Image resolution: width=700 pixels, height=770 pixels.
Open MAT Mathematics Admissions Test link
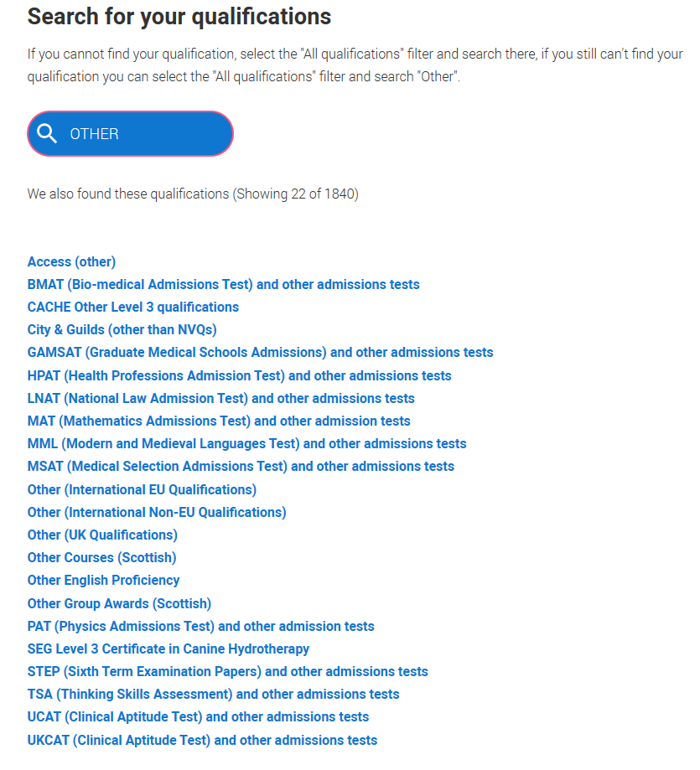(219, 421)
